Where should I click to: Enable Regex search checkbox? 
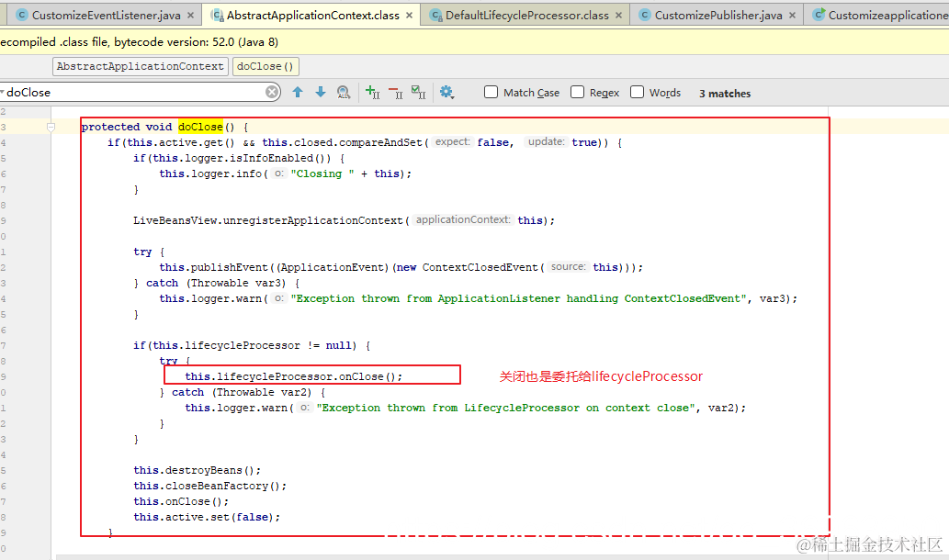577,92
